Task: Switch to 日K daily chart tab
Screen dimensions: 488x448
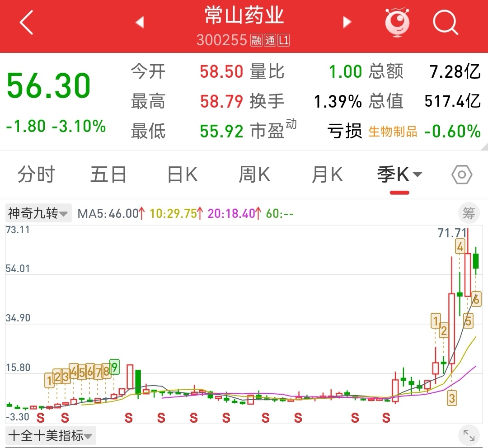Action: tap(183, 174)
